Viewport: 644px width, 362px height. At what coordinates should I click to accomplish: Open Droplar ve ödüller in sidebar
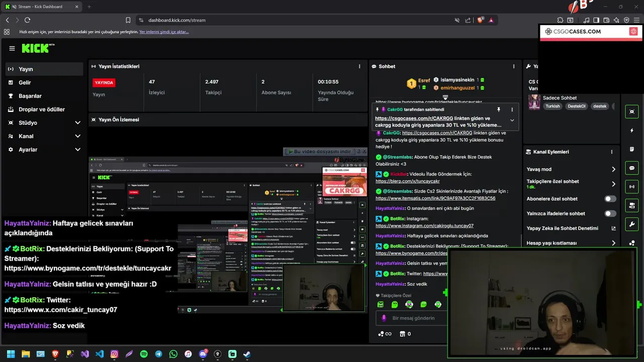[44, 109]
